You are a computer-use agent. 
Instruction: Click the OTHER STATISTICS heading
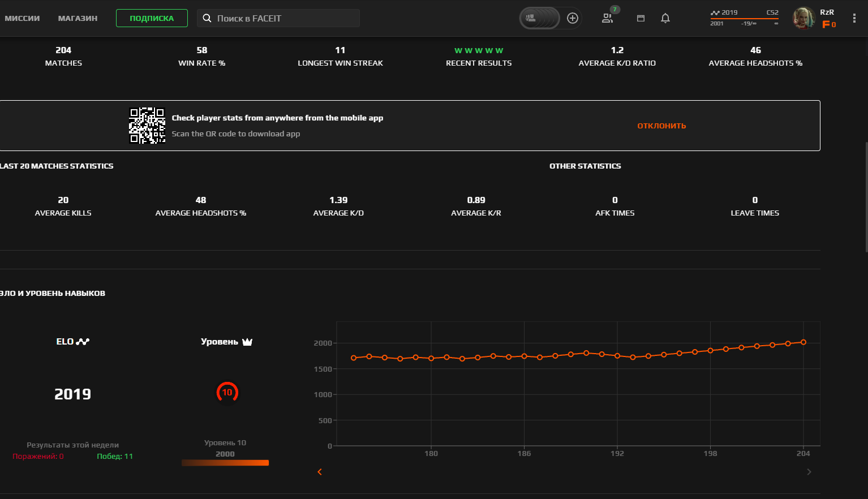(x=585, y=166)
